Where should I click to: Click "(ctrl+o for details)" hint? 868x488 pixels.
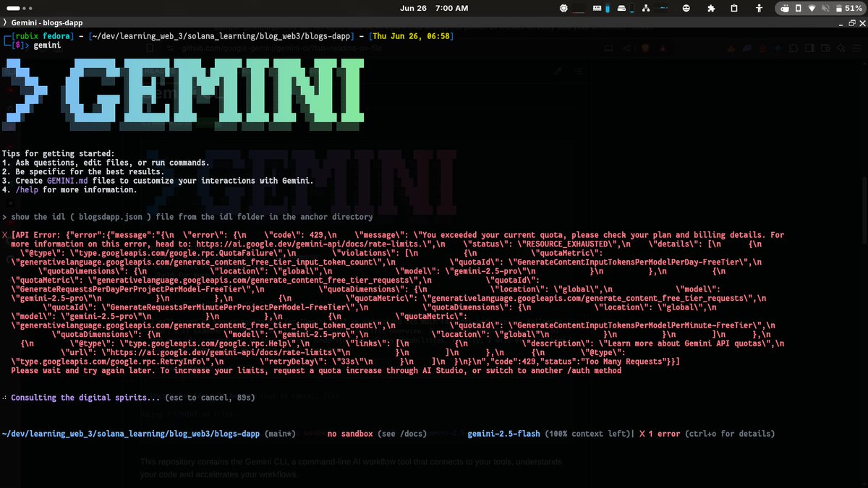coord(731,434)
